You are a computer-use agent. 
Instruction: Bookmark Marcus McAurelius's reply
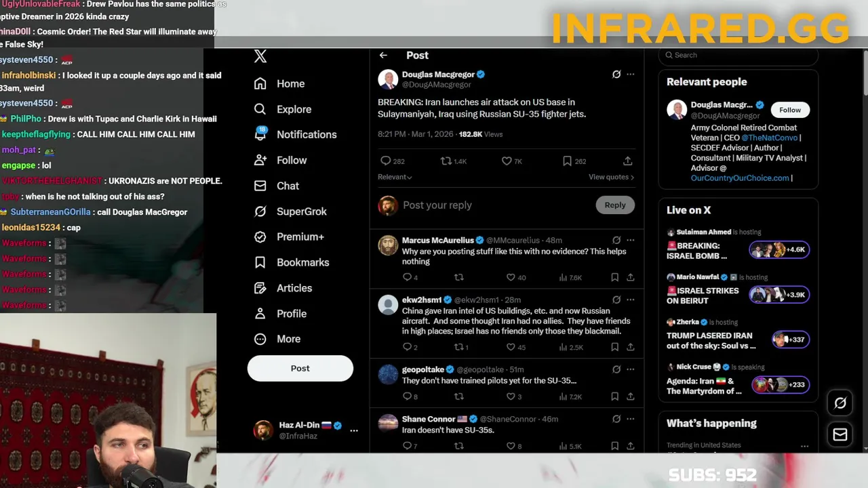tap(614, 277)
